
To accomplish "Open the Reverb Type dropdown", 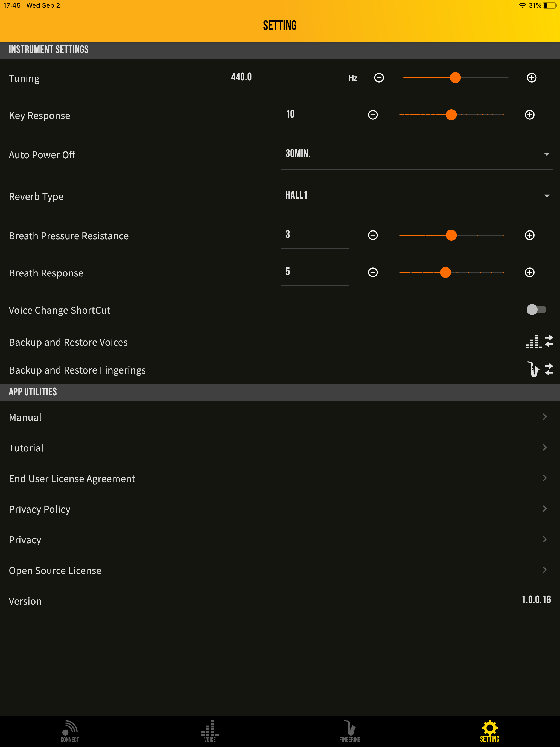I will coord(417,196).
